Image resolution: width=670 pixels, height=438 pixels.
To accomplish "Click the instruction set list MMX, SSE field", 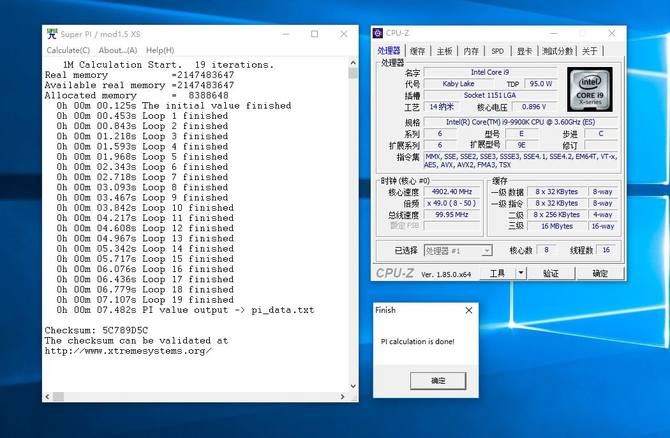I will coord(520,161).
